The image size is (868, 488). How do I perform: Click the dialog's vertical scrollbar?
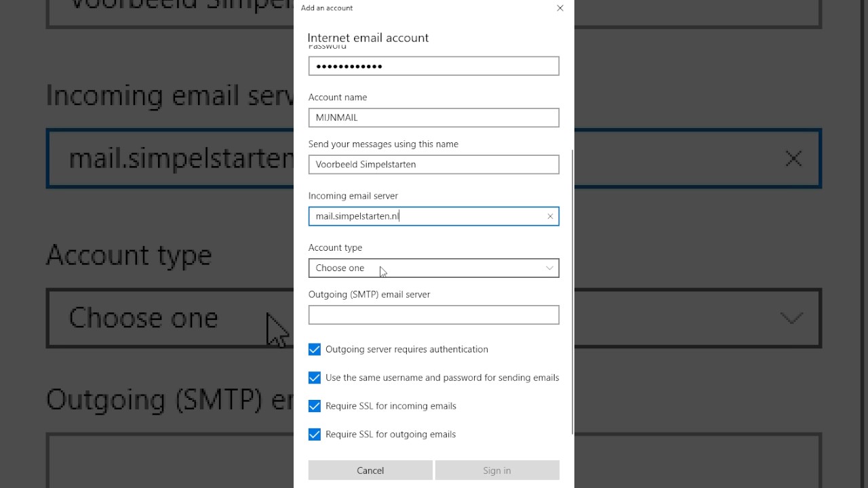(572, 292)
